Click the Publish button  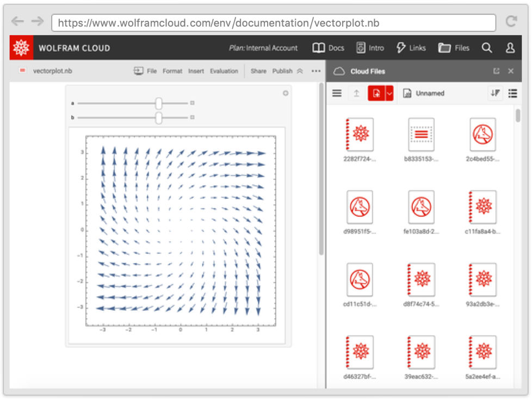point(282,71)
